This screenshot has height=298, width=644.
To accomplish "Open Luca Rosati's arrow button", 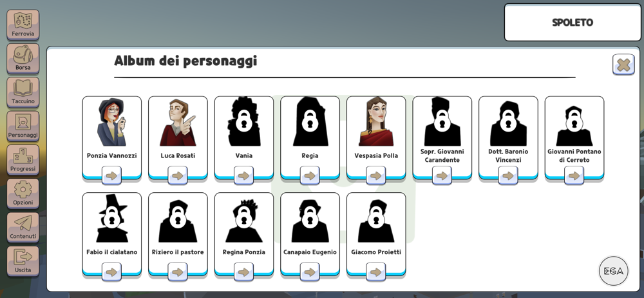I will (178, 175).
